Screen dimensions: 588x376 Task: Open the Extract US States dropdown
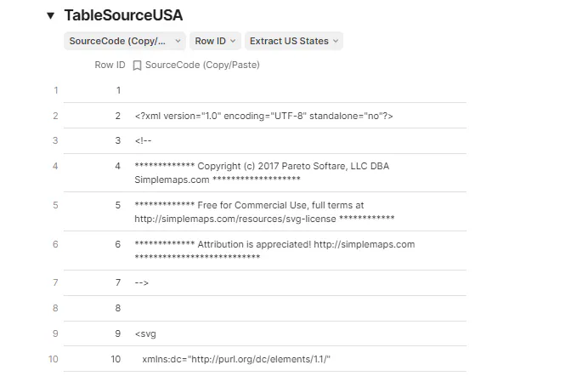[294, 41]
